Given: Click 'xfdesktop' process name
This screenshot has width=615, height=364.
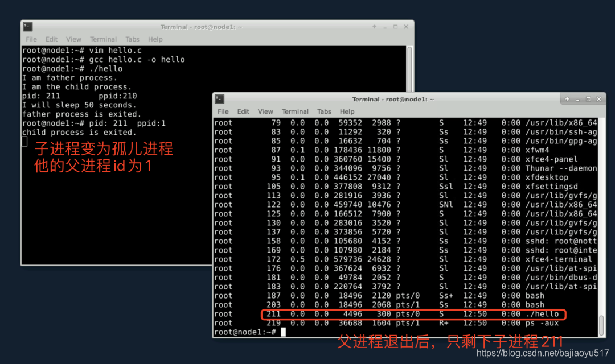Looking at the screenshot, I should 547,177.
